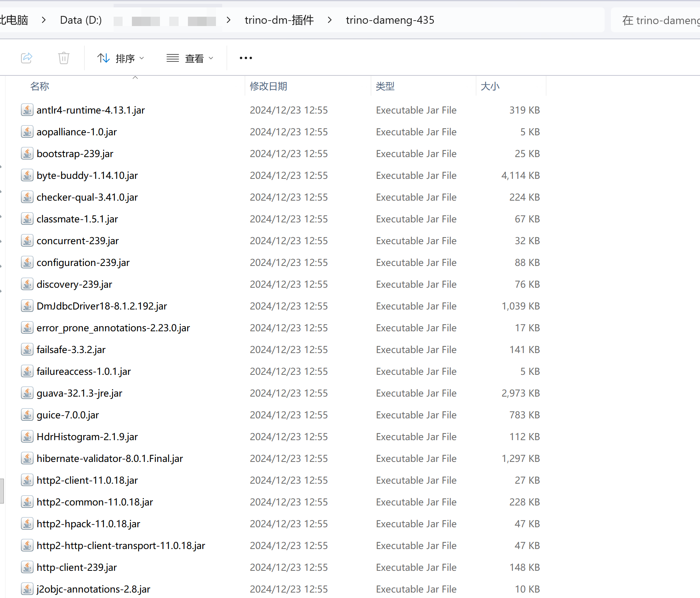Click the 2,973 KB size value
700x598 pixels.
(521, 393)
